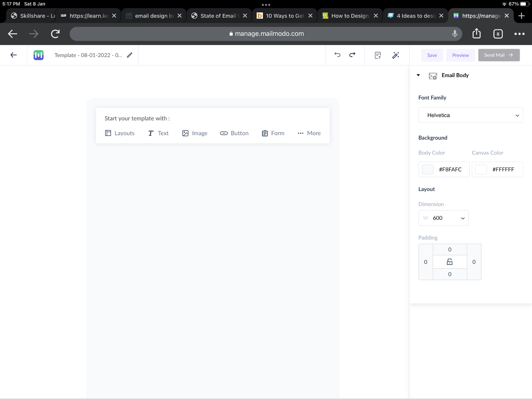This screenshot has height=399, width=532.
Task: Click the bottom padding value field
Action: pos(449,274)
